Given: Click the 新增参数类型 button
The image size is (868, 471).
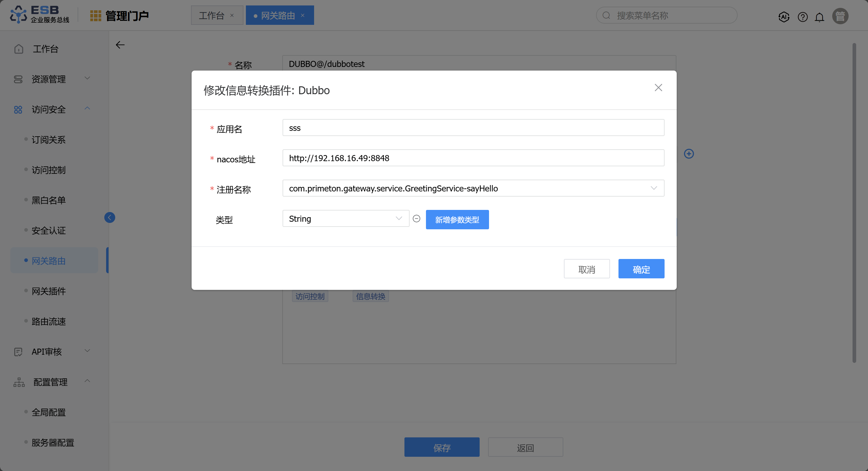Looking at the screenshot, I should coord(457,220).
